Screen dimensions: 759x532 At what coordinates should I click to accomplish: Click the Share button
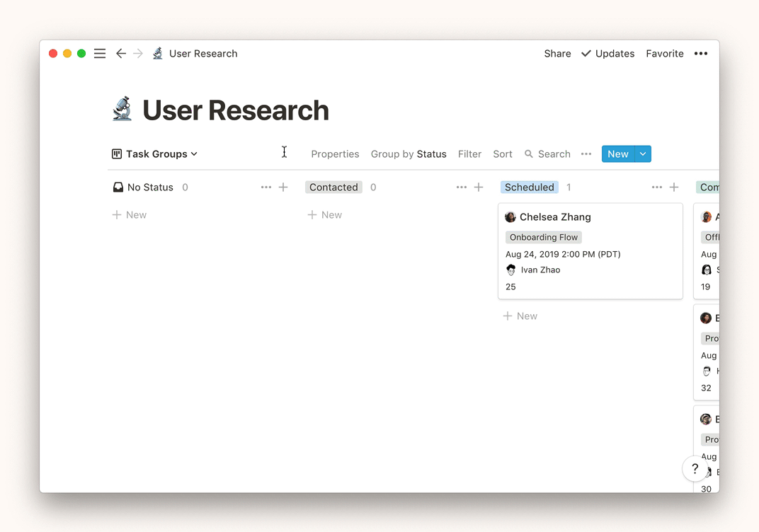[x=557, y=54]
